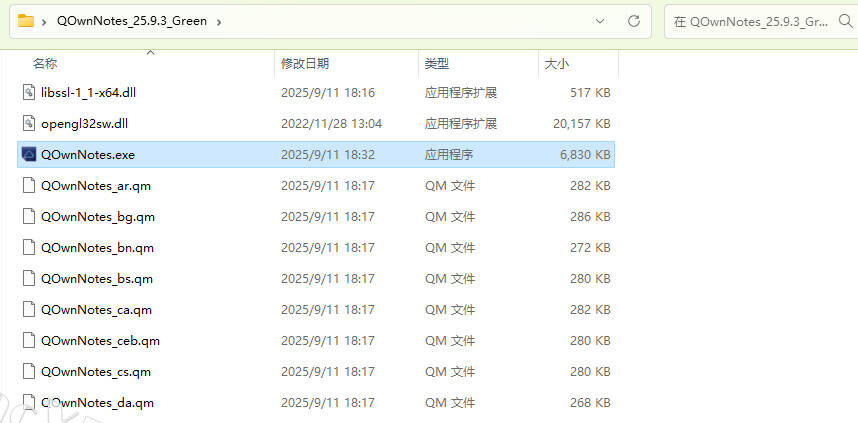Image resolution: width=858 pixels, height=423 pixels.
Task: Click the 20,157 KB size value
Action: click(x=582, y=124)
